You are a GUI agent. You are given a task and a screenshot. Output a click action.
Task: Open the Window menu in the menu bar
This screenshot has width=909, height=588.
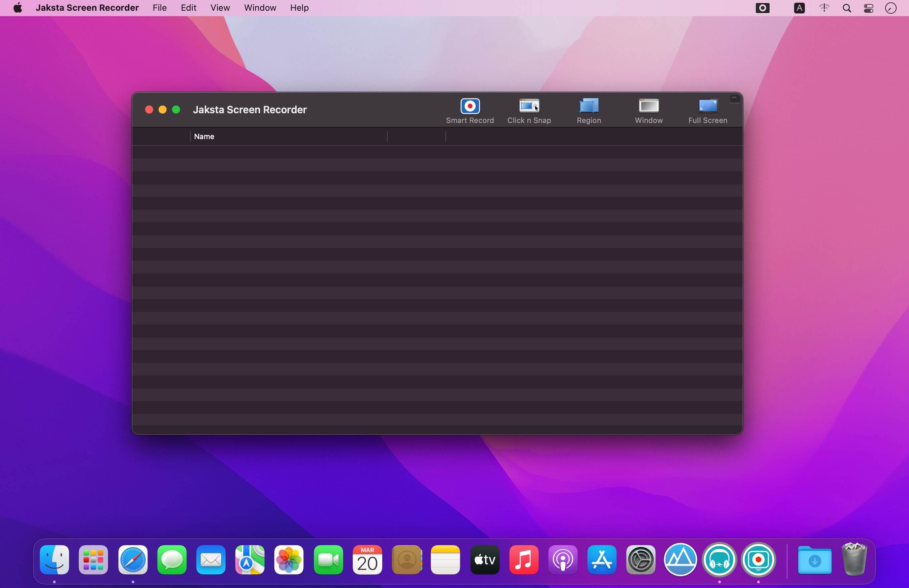click(x=260, y=8)
